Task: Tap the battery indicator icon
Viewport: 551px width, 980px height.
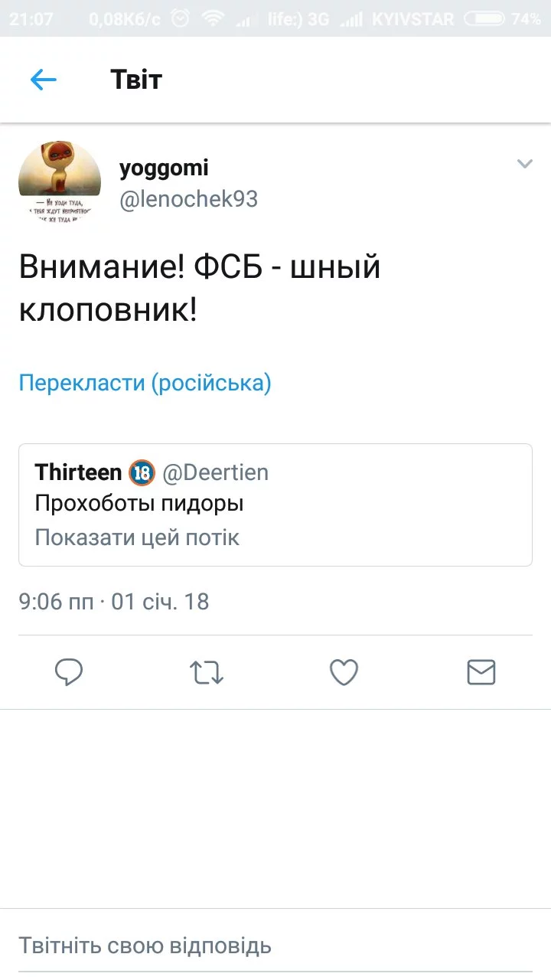Action: point(485,19)
